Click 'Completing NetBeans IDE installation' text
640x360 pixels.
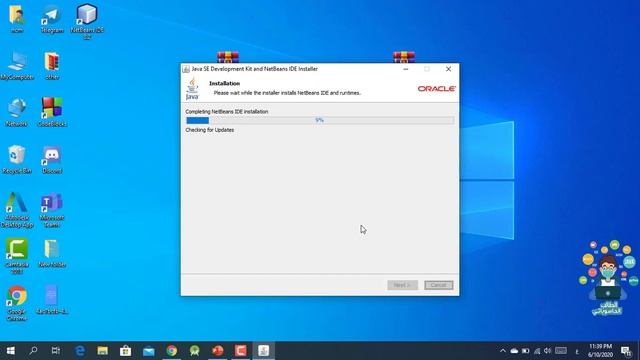pyautogui.click(x=227, y=111)
